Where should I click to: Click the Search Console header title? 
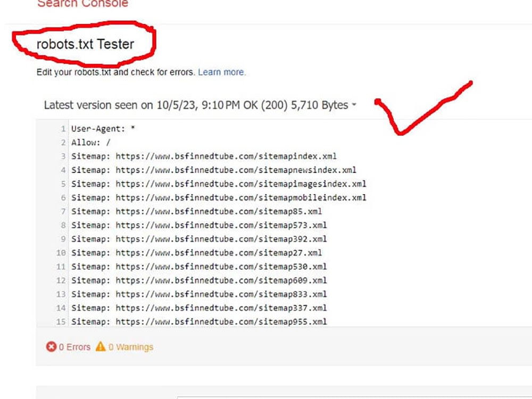[82, 3]
